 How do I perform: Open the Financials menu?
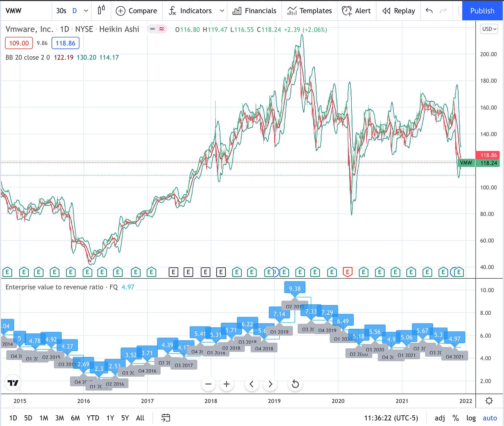pyautogui.click(x=254, y=11)
